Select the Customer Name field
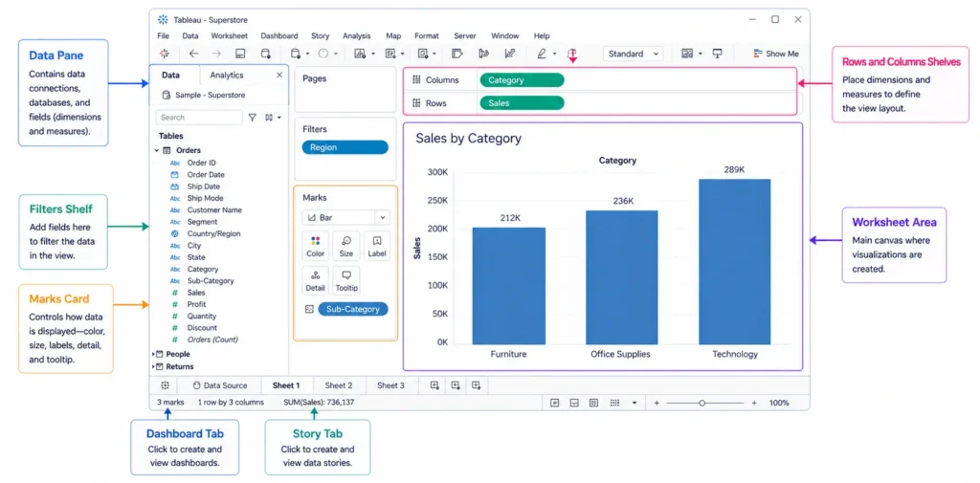Screen dimensions: 980x483 [x=214, y=210]
